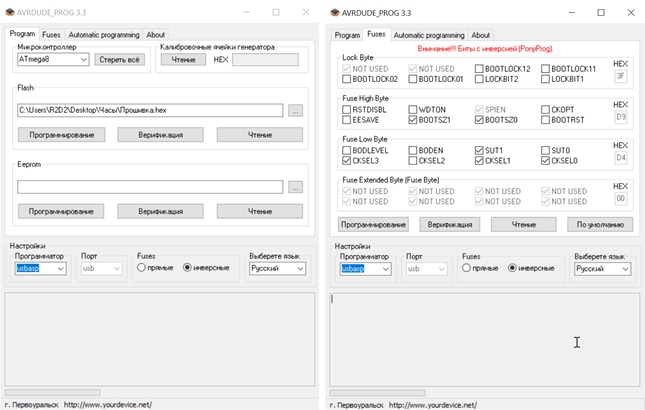Open About tab in right window
The height and width of the screenshot is (410, 645).
[480, 35]
